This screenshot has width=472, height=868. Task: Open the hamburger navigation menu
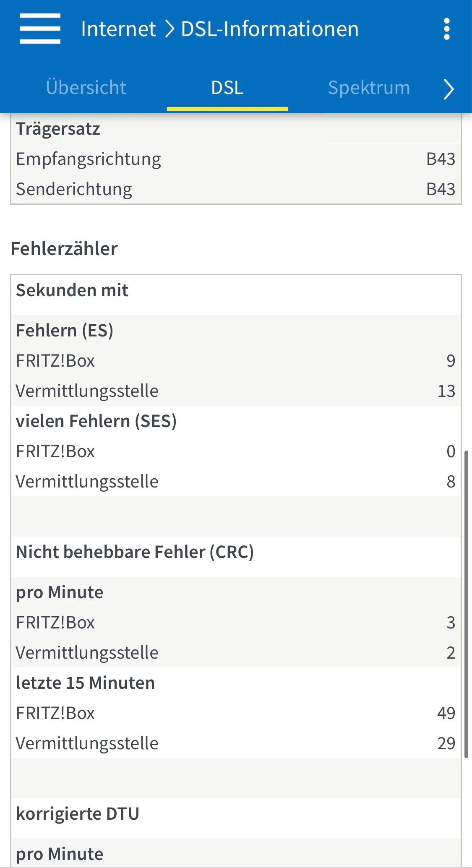[40, 29]
